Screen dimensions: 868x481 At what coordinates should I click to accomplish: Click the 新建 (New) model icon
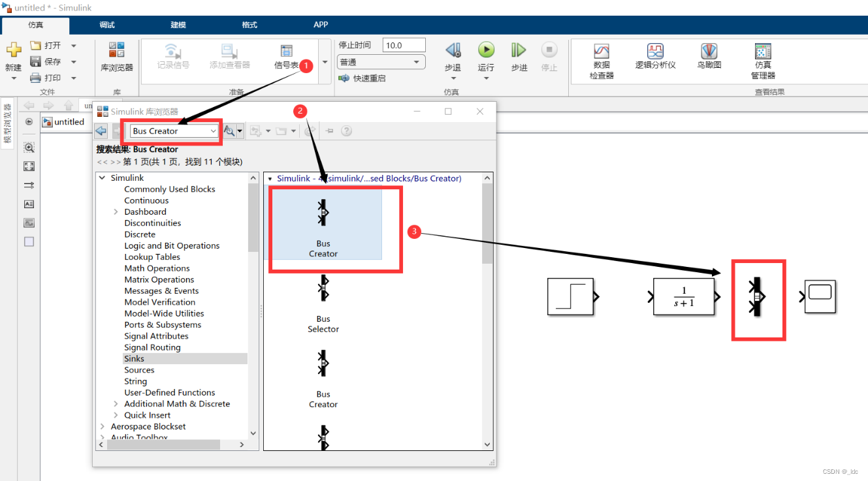pos(14,51)
